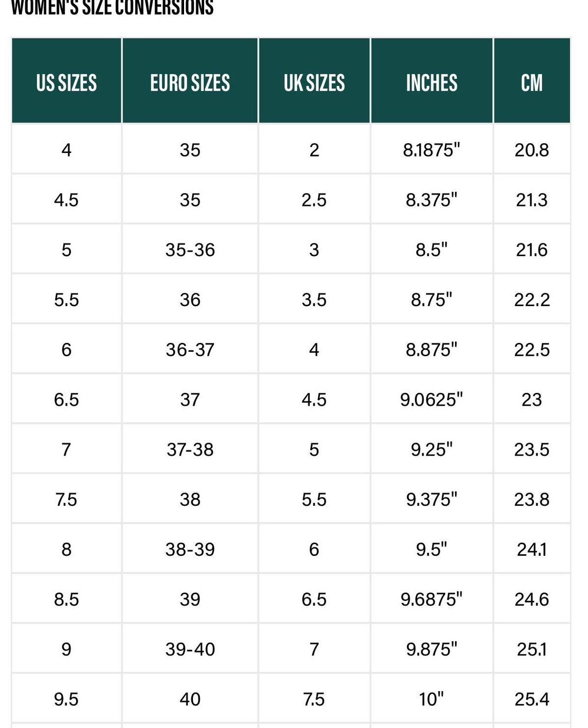This screenshot has width=588, height=728.
Task: Click the 10" inches value
Action: 431,699
